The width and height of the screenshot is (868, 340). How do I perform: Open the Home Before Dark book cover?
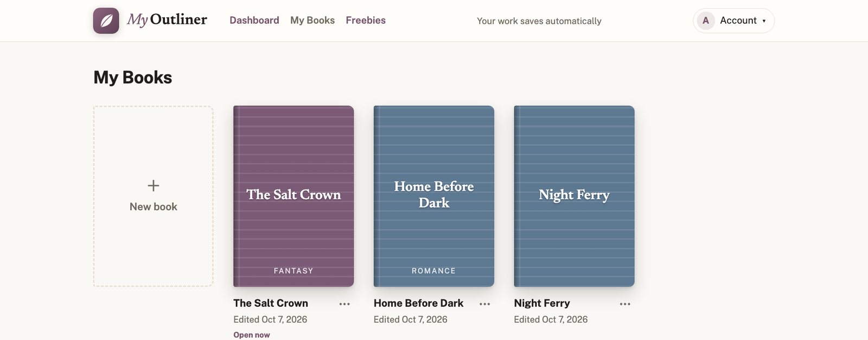coord(434,196)
